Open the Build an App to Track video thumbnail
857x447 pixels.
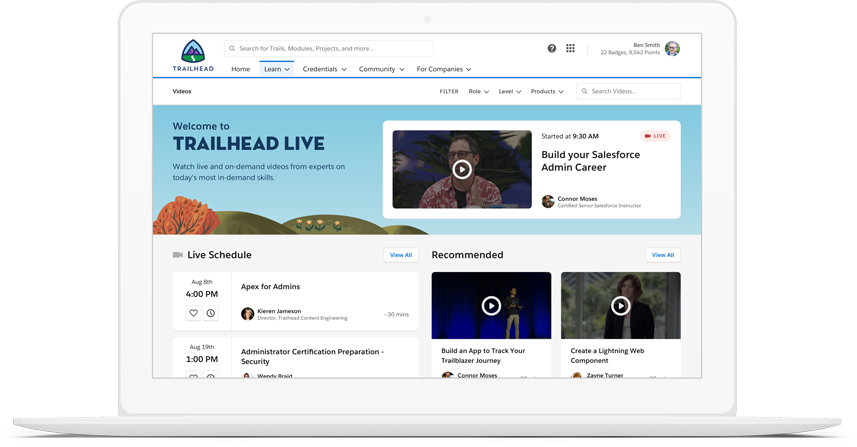(x=491, y=305)
